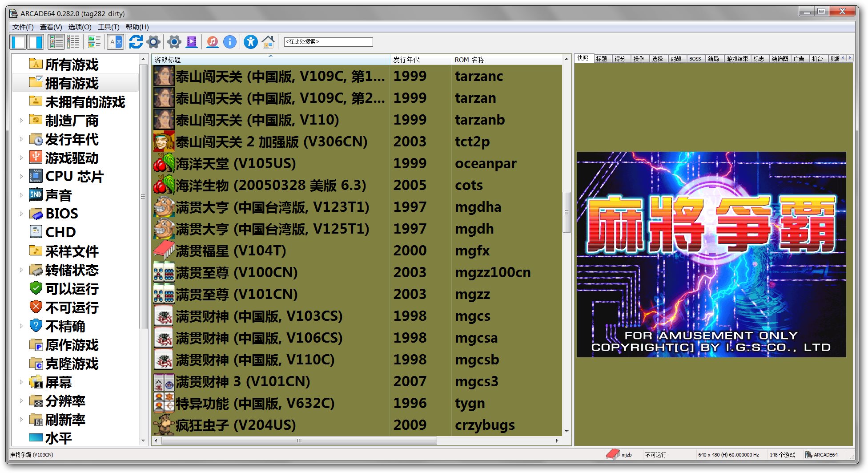
Task: Click the blue info circle icon
Action: 230,42
